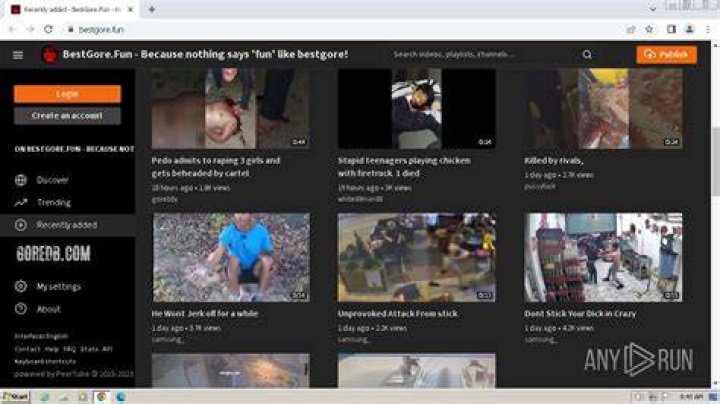Screen dimensions: 720x404
Task: Click the Unprovoked Attack From stick title
Action: (x=398, y=314)
